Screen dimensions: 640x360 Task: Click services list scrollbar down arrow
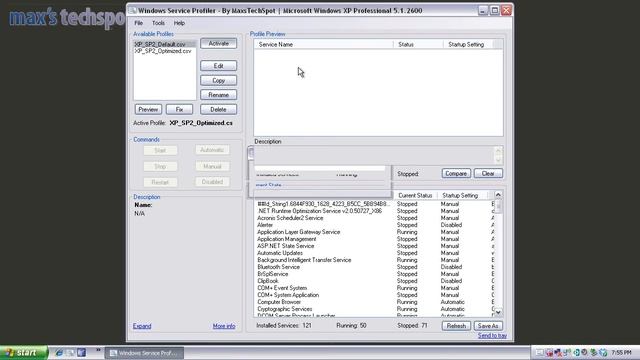pyautogui.click(x=498, y=312)
